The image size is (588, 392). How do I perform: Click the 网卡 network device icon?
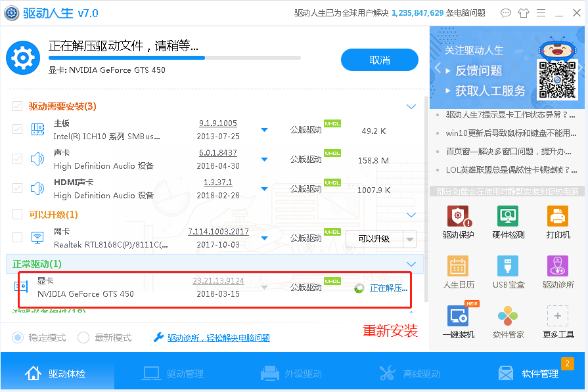37,238
